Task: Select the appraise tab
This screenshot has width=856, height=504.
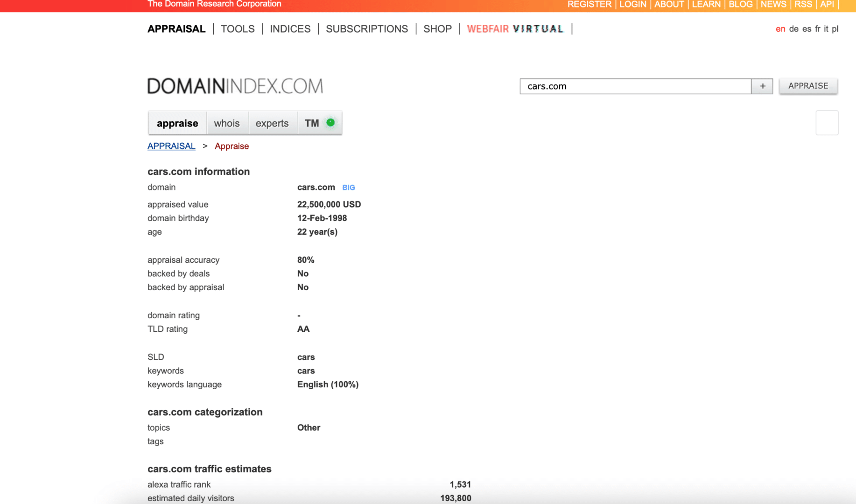Action: [177, 123]
